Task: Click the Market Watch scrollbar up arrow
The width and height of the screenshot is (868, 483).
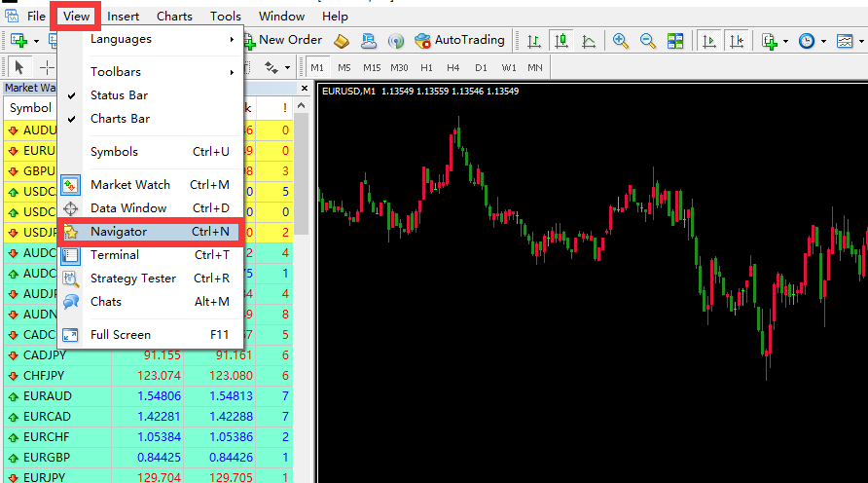Action: pyautogui.click(x=301, y=106)
